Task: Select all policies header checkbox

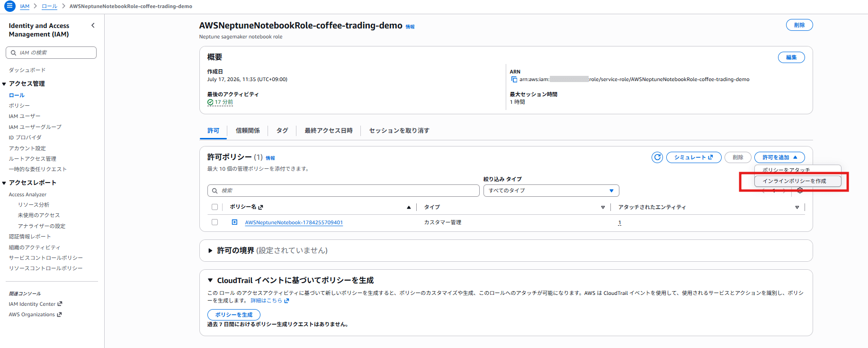Action: tap(215, 207)
